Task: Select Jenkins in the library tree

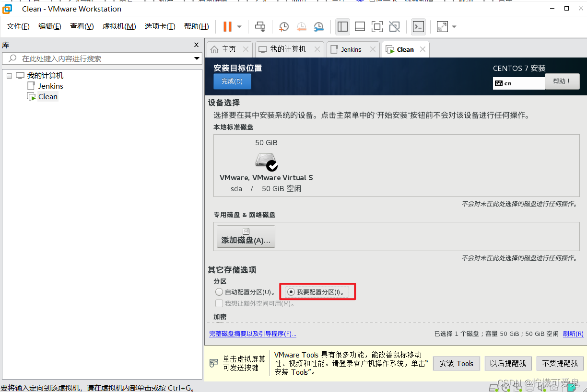Action: [51, 86]
